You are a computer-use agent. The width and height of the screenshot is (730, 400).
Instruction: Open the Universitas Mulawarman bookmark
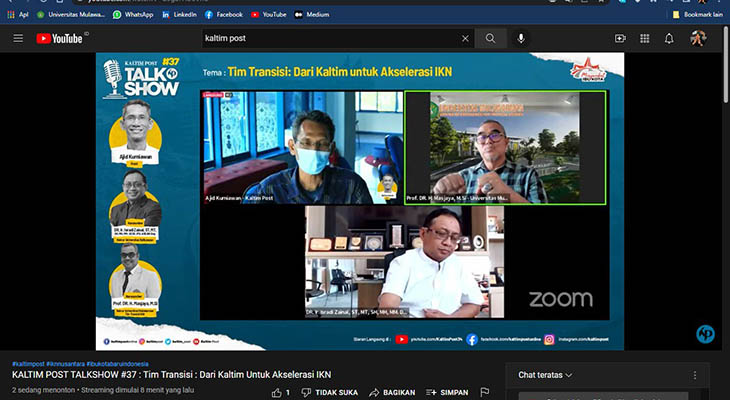71,14
